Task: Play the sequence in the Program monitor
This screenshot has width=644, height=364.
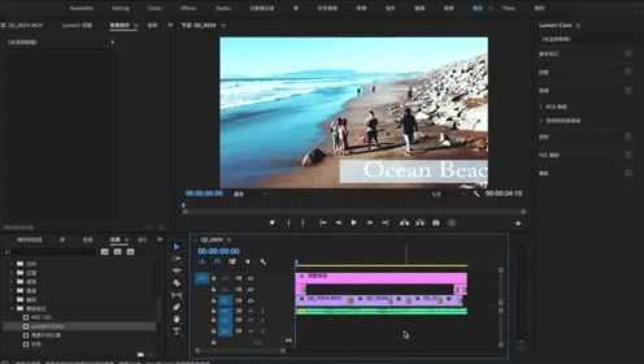Action: pyautogui.click(x=354, y=222)
